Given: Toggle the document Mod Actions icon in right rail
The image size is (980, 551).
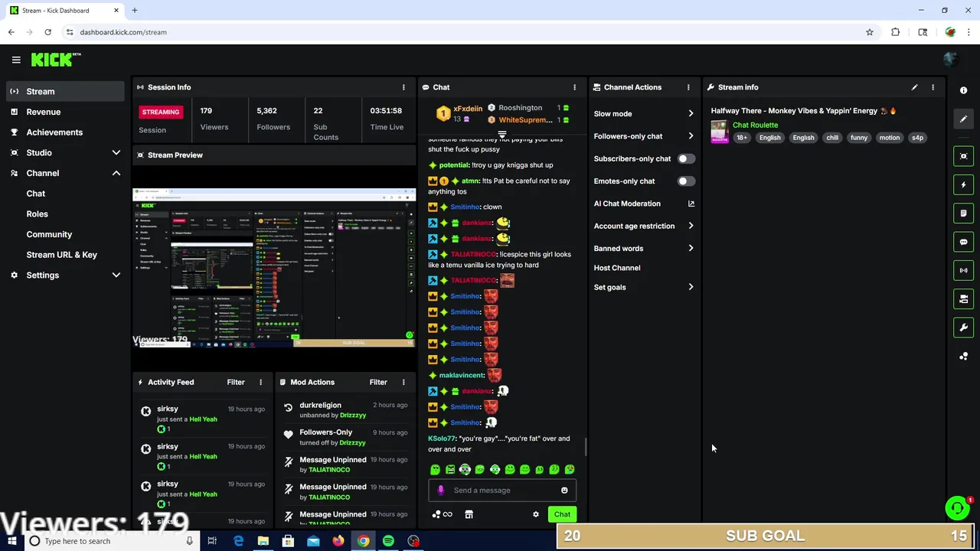Looking at the screenshot, I should (963, 214).
